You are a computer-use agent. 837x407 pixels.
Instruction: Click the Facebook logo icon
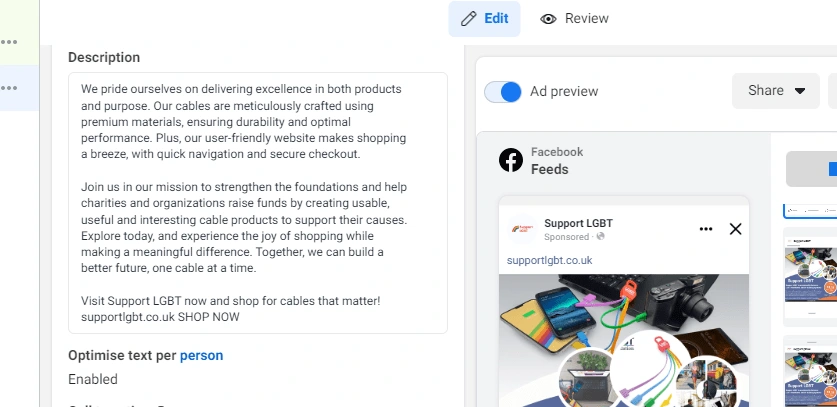511,160
